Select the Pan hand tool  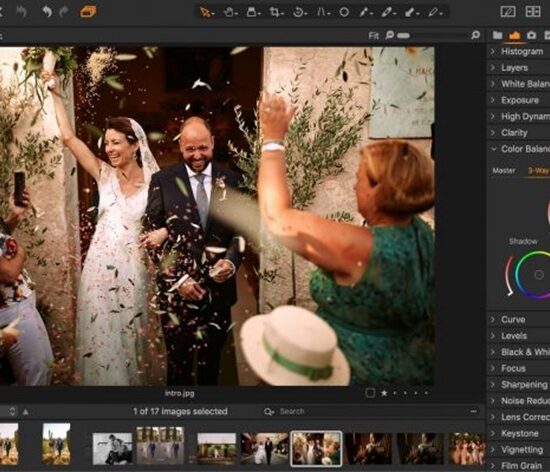click(229, 12)
